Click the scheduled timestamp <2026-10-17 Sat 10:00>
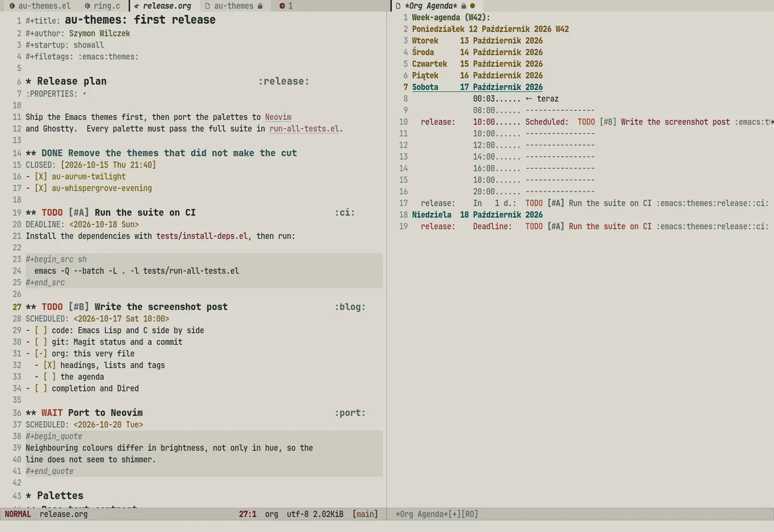774x532 pixels. (121, 319)
